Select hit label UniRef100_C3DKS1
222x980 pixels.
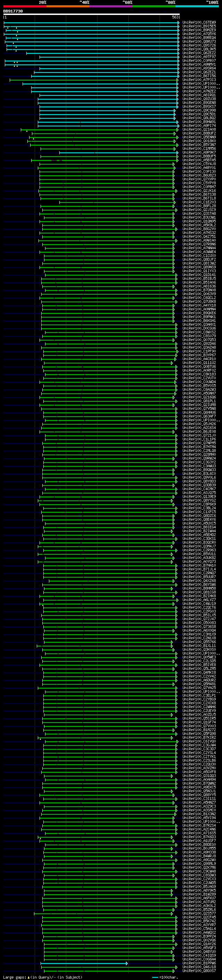199,539
